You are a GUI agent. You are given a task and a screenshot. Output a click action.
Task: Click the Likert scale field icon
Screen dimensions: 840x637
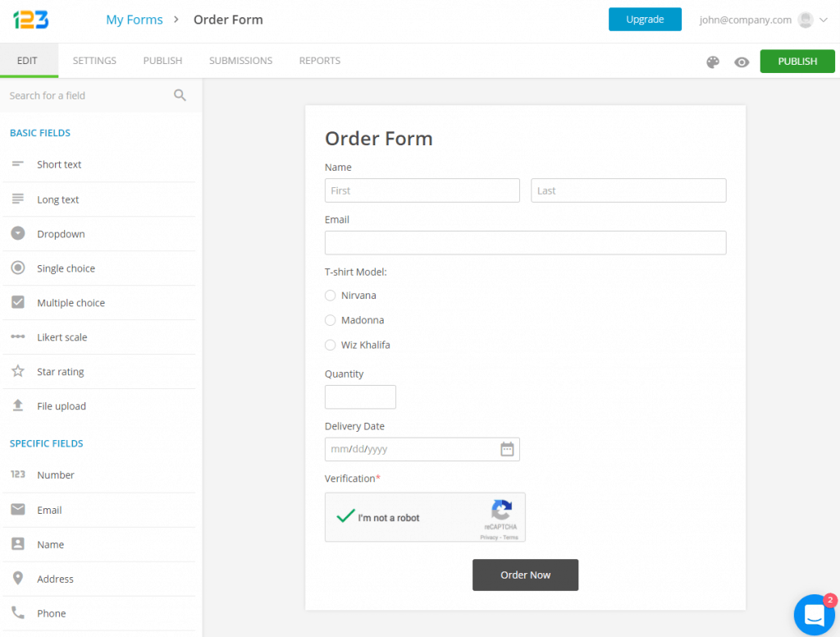(18, 337)
